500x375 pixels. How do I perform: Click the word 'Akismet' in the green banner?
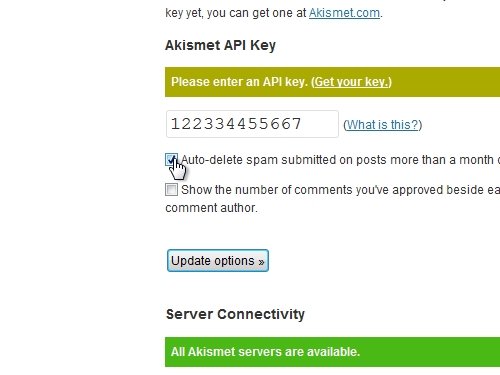(212, 352)
